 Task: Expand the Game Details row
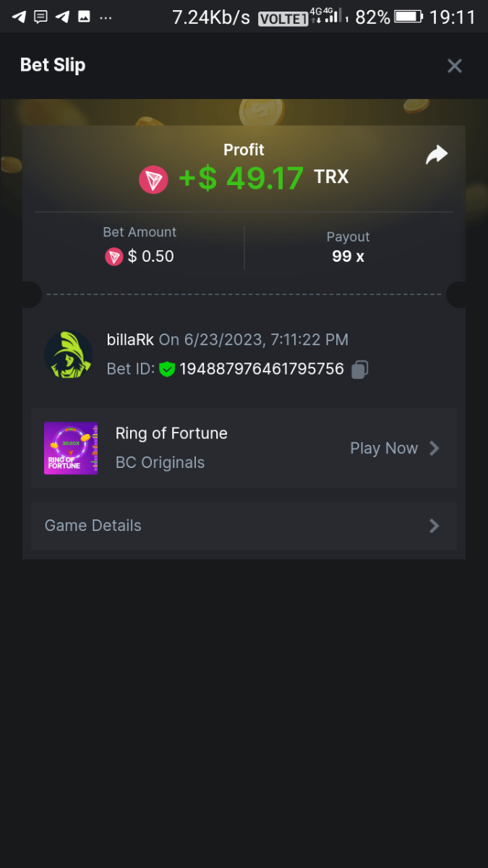tap(244, 526)
